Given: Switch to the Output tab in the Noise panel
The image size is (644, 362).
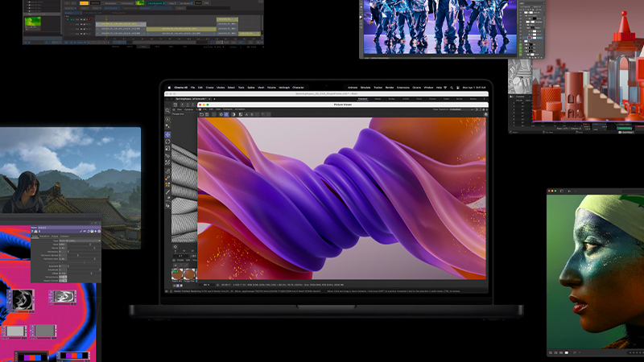Looking at the screenshot, I should [55, 236].
